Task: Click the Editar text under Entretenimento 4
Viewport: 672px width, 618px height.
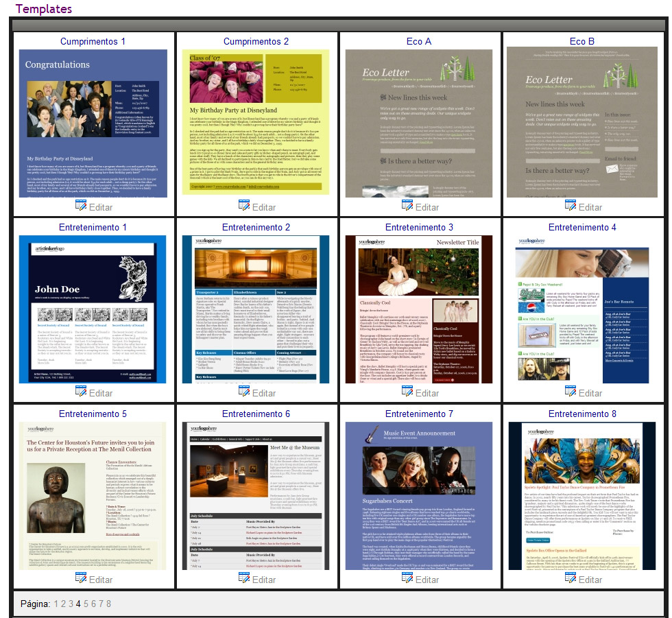Action: tap(590, 393)
